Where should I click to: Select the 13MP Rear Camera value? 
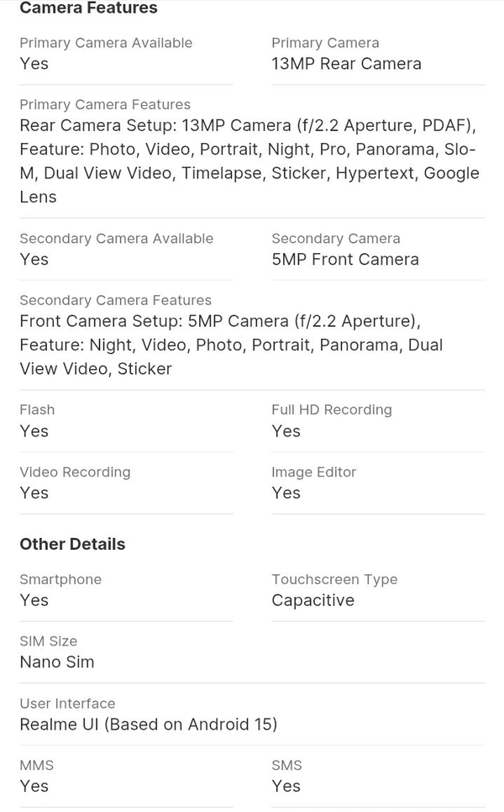click(x=346, y=64)
